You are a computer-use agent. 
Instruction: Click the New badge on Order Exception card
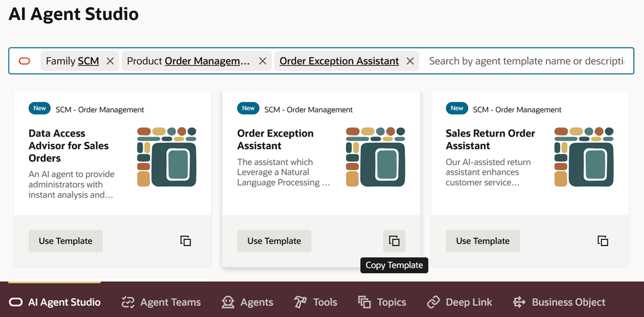click(248, 109)
